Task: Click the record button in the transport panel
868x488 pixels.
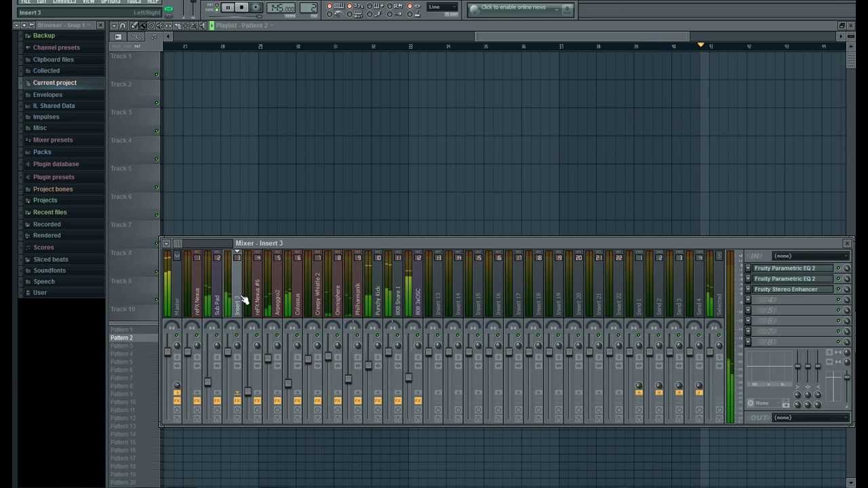Action: click(256, 7)
